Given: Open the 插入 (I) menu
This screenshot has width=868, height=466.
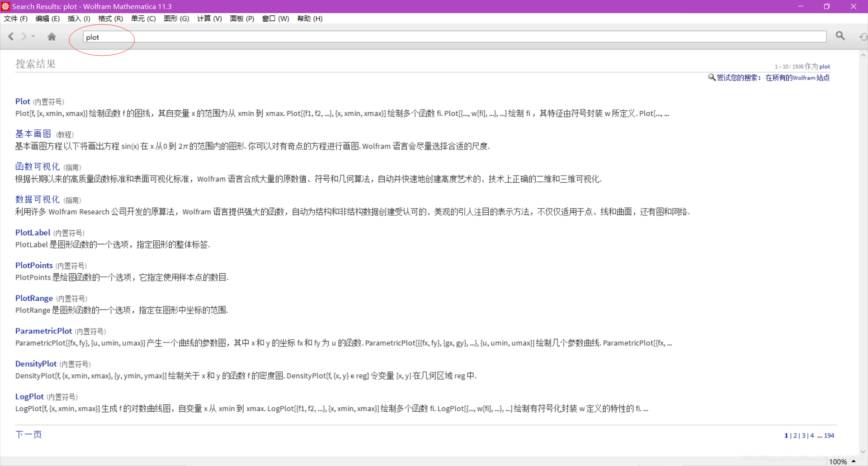Looking at the screenshot, I should pyautogui.click(x=79, y=19).
